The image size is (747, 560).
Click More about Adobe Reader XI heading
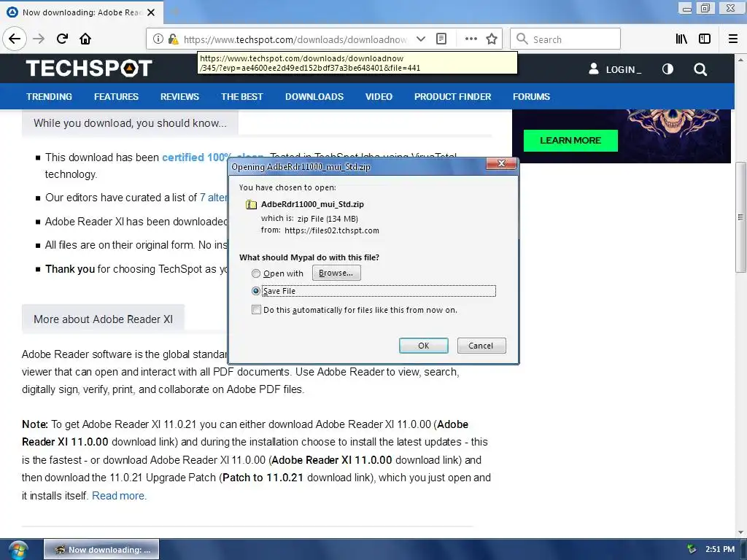(103, 319)
